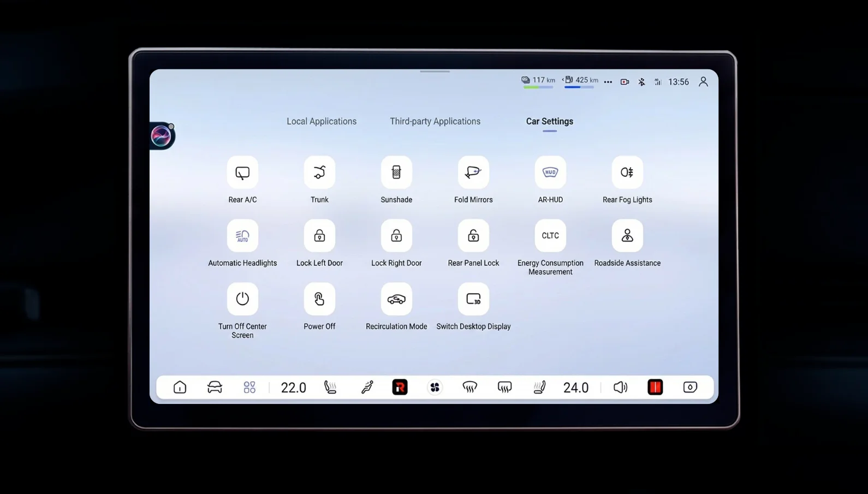Toggle Automatic Headlights
The width and height of the screenshot is (868, 494).
242,236
